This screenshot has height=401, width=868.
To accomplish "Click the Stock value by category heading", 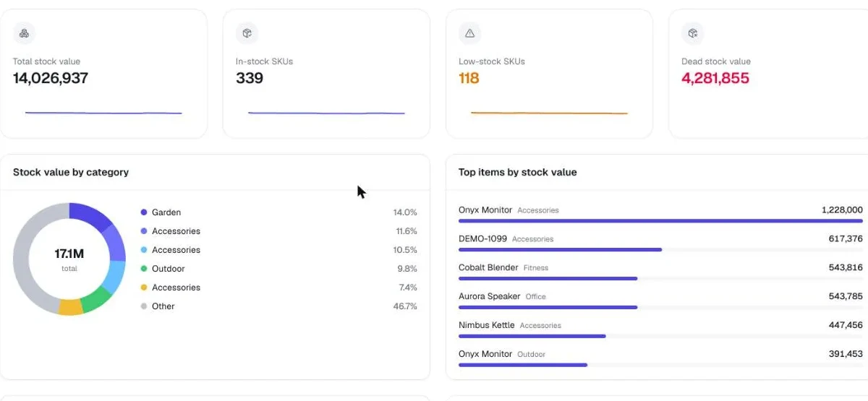I will (x=71, y=172).
